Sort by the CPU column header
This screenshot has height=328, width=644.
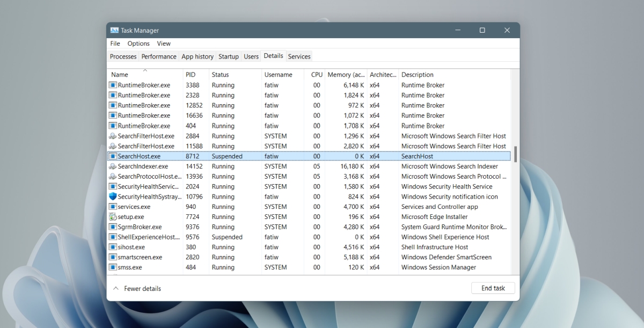coord(314,75)
